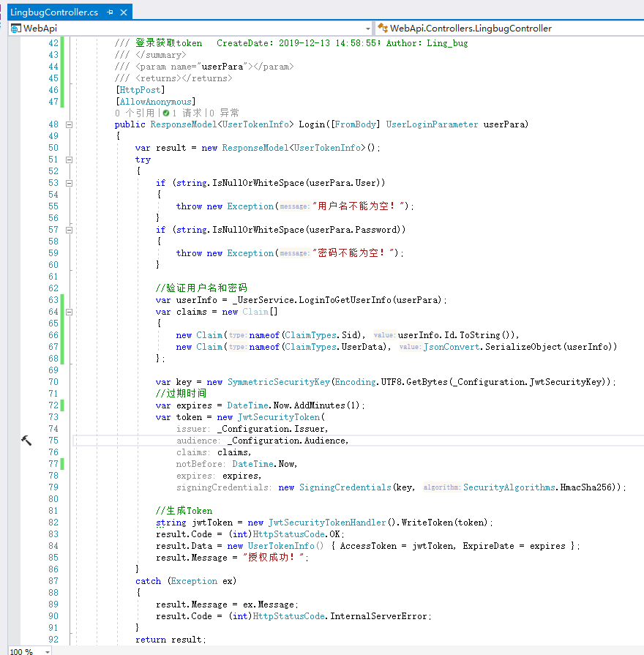Click the class icon beside WebApi.Controllers.LingbugController

click(383, 28)
